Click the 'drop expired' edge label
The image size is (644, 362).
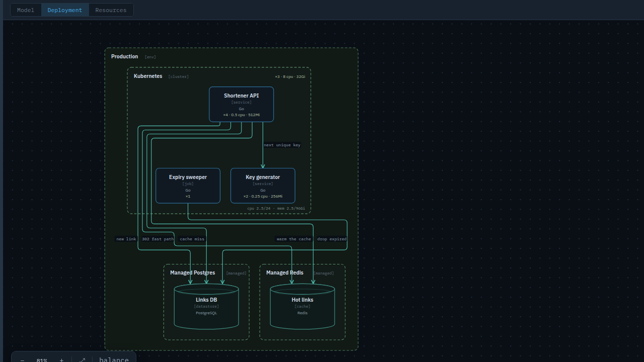pyautogui.click(x=332, y=239)
